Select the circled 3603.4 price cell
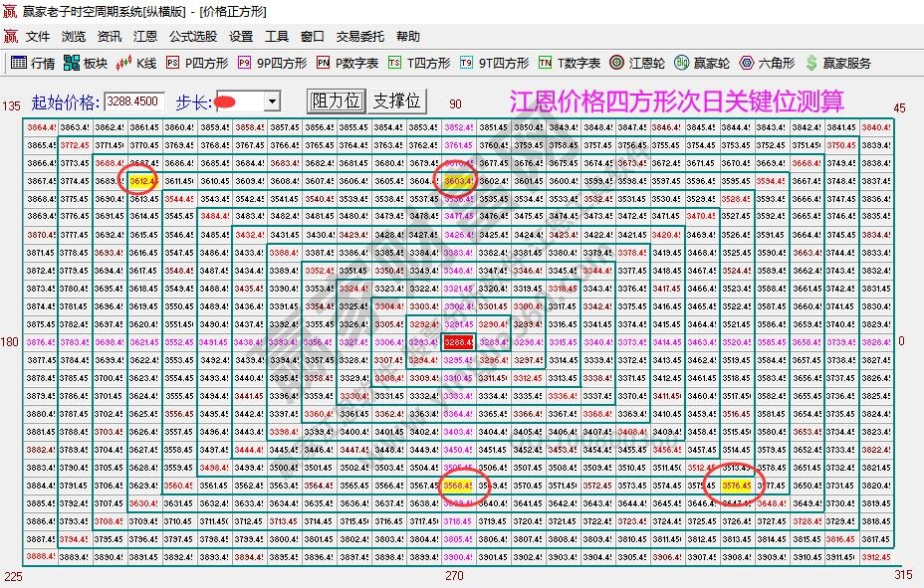Viewport: 924px width, 588px height. click(459, 182)
